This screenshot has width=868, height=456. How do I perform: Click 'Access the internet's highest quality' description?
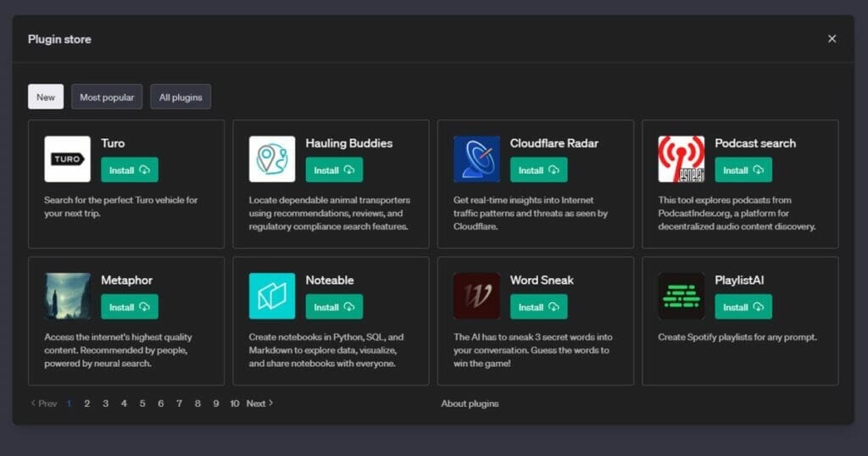pyautogui.click(x=118, y=350)
